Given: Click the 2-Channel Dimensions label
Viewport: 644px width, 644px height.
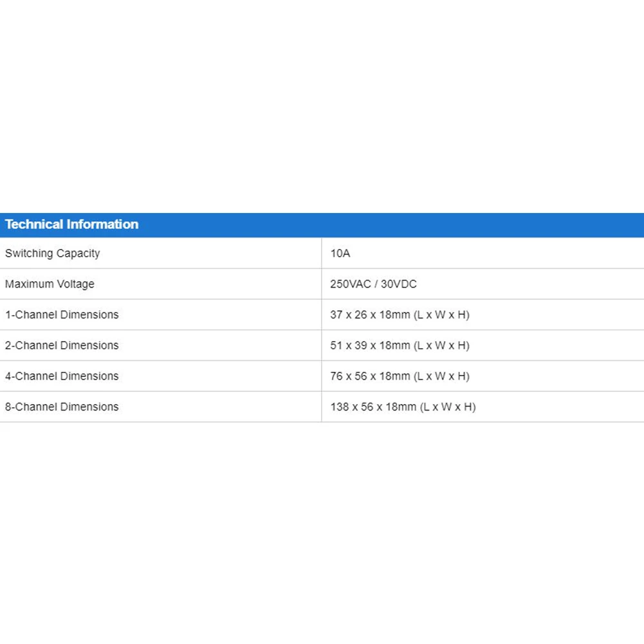Looking at the screenshot, I should [x=62, y=345].
